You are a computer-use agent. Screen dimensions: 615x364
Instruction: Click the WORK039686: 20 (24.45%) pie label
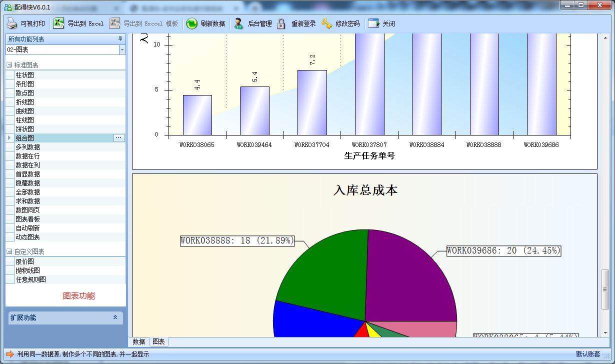click(x=503, y=250)
